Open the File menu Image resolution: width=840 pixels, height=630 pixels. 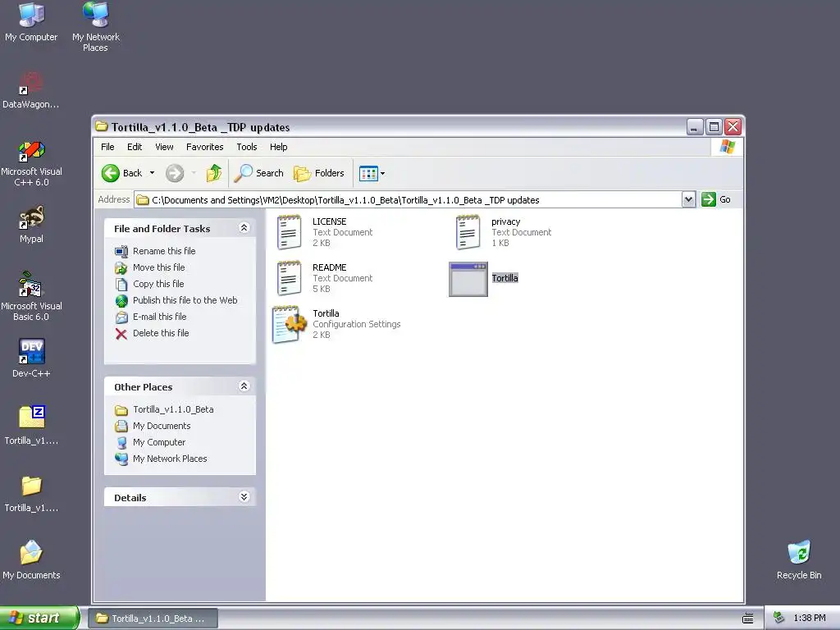click(107, 147)
